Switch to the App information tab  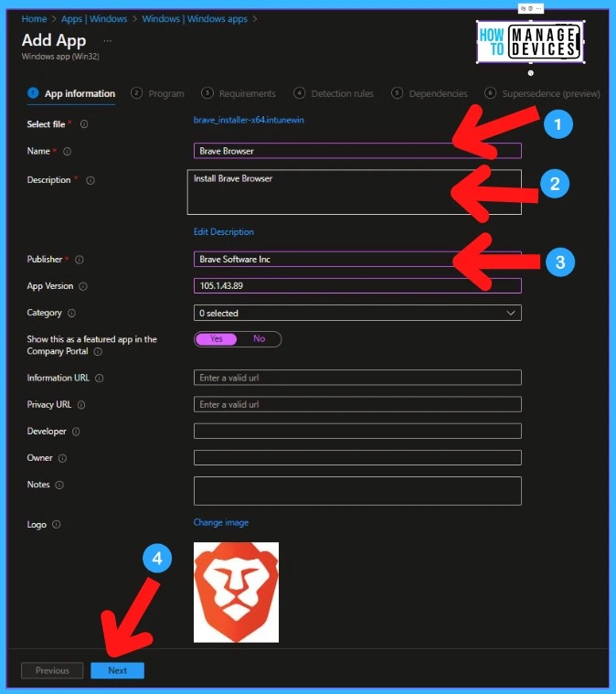pyautogui.click(x=71, y=94)
